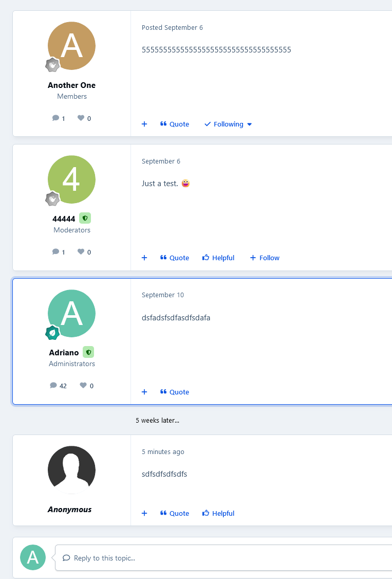
Task: Open Adriano's profile name link
Action: click(64, 353)
